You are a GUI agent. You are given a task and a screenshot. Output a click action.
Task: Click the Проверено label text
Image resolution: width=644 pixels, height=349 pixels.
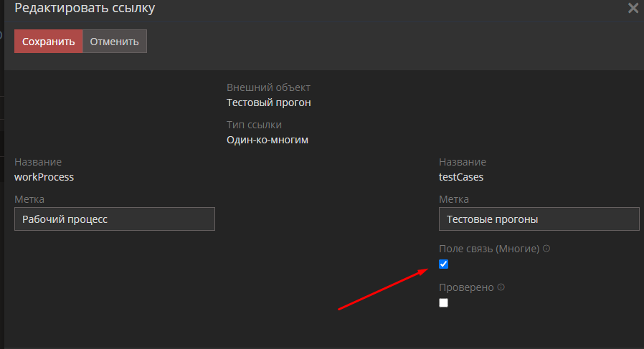pos(466,287)
